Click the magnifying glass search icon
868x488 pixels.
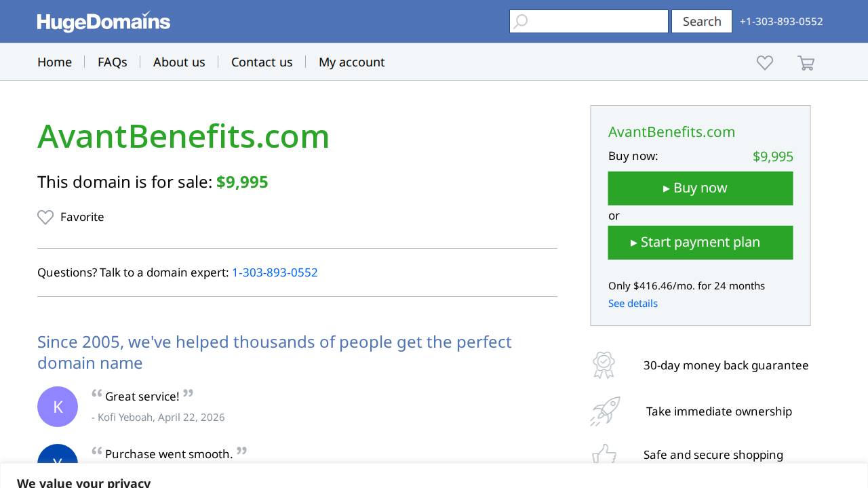(520, 21)
